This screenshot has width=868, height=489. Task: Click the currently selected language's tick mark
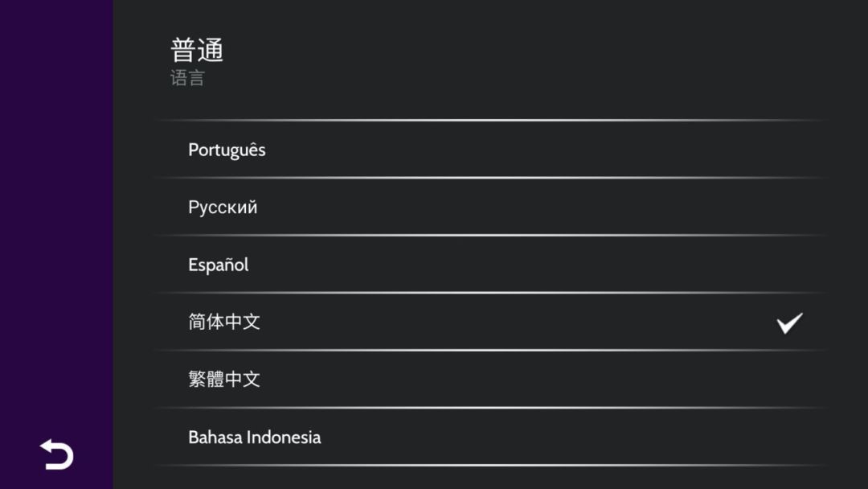point(789,323)
